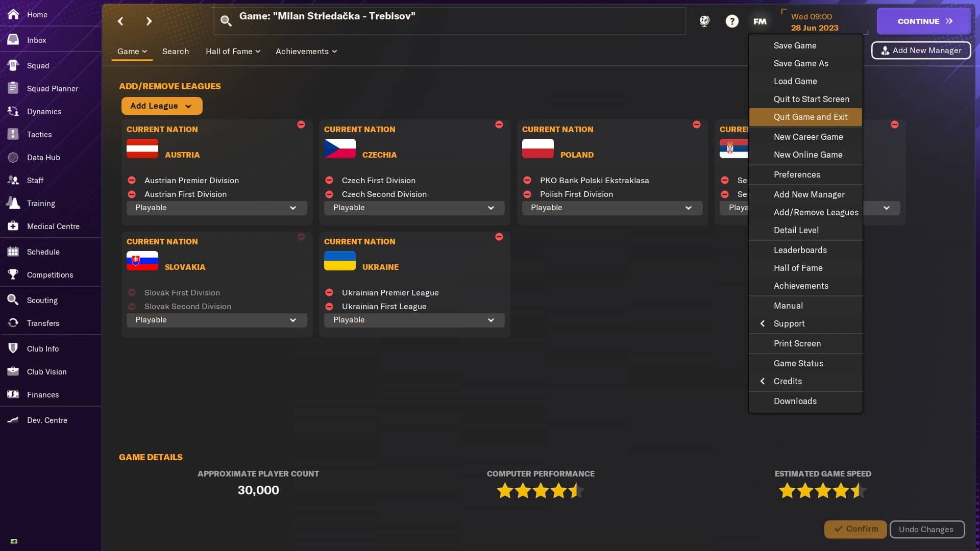Open the Tactics board icon
980x551 pixels.
[13, 134]
